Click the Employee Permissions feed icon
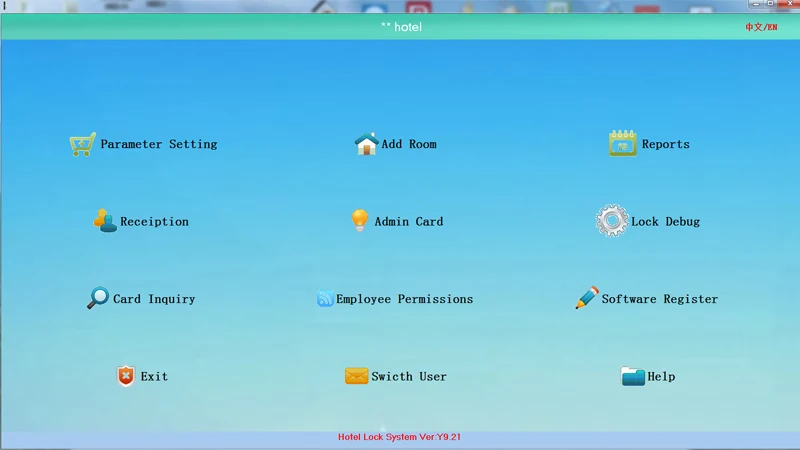 (x=326, y=298)
